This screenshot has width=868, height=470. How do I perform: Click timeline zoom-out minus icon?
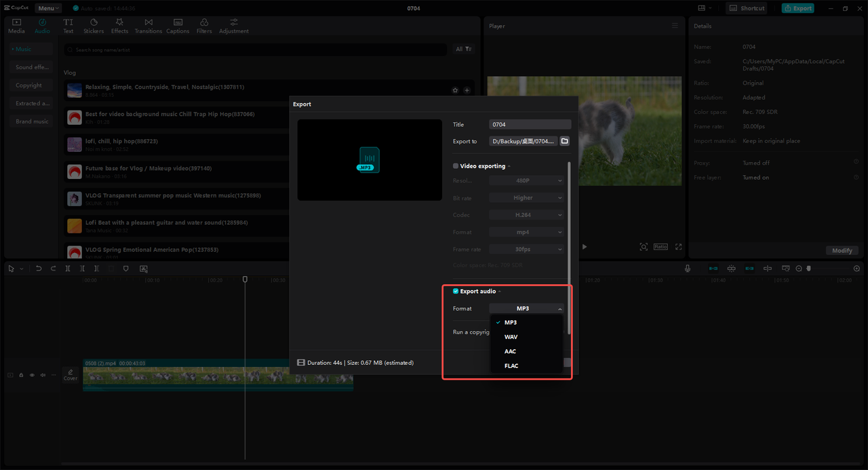pos(799,269)
